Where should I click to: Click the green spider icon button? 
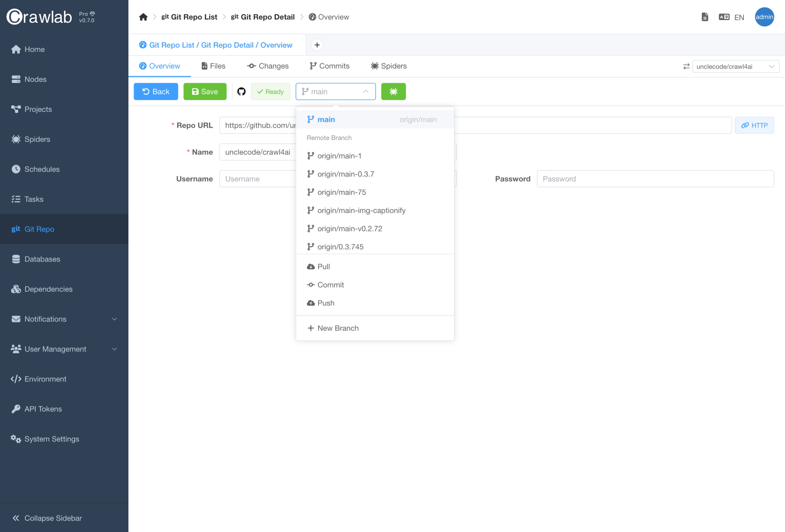coord(393,92)
